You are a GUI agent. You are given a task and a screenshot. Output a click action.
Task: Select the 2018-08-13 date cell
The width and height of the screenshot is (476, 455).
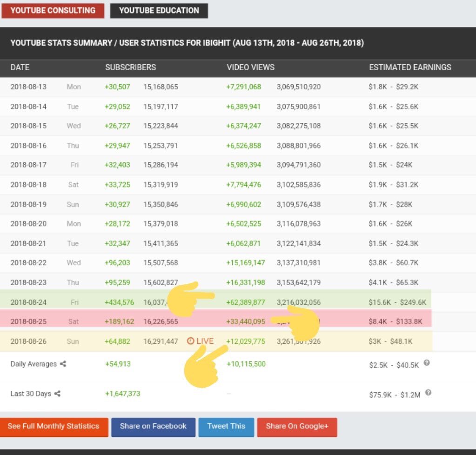[28, 87]
